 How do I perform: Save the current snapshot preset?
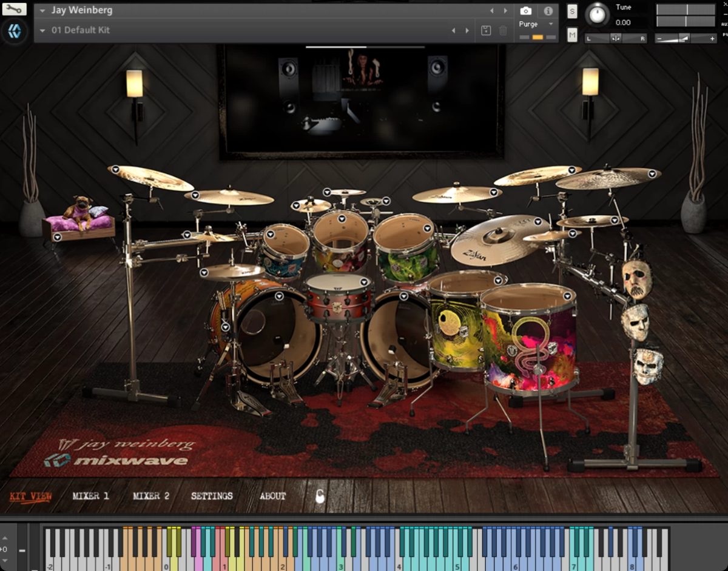coord(486,30)
